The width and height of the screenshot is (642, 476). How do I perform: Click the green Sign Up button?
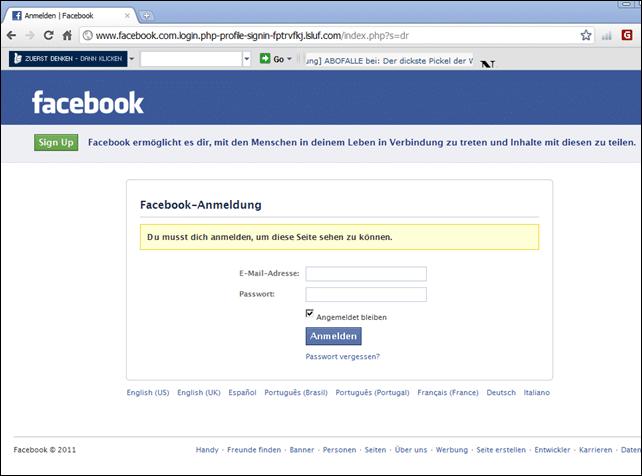click(56, 142)
